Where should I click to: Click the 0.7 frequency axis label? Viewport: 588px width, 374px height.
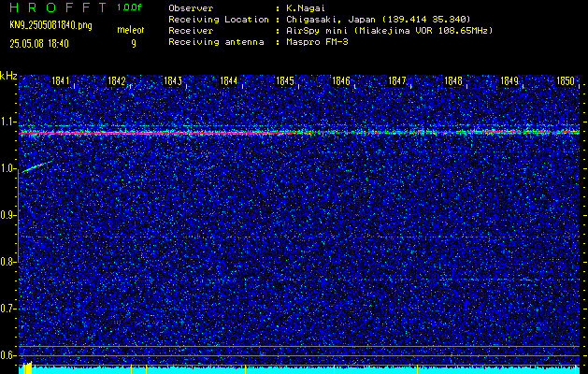click(8, 309)
